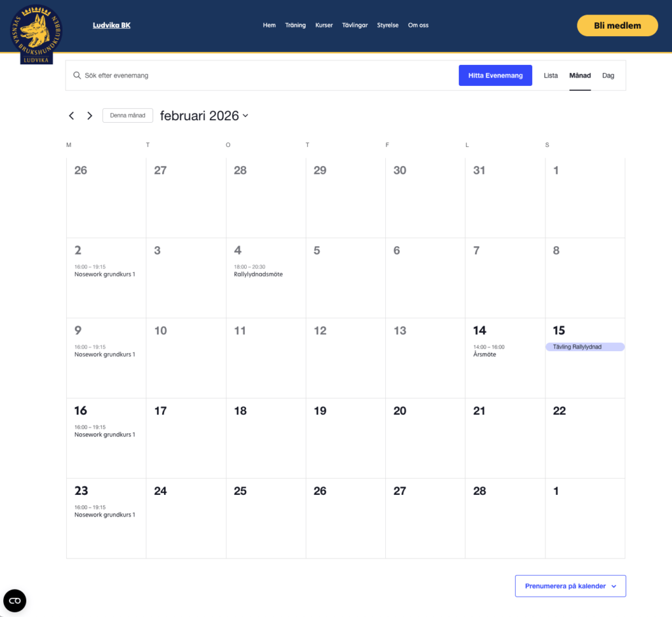Open the round accessibility widget icon
672x617 pixels.
(14, 600)
